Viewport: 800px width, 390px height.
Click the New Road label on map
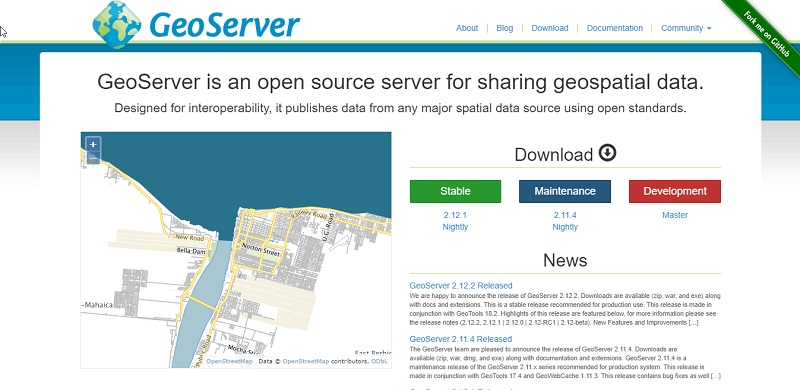(189, 238)
